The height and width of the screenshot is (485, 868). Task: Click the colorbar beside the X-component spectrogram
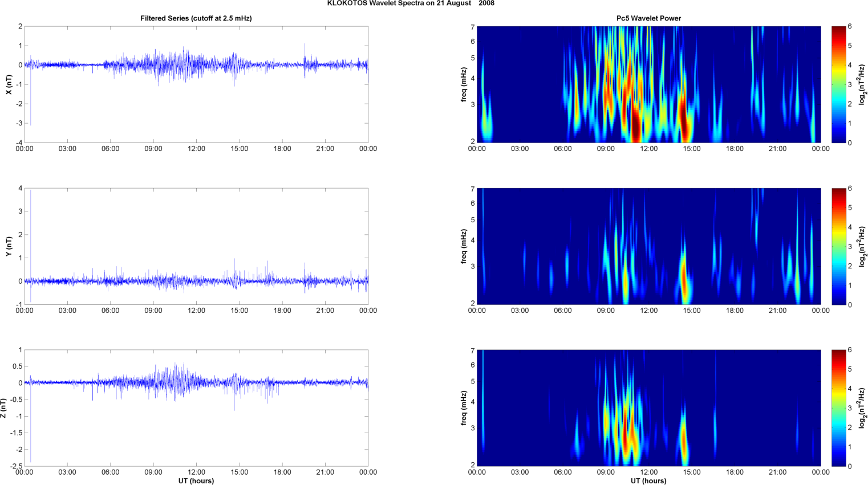838,84
